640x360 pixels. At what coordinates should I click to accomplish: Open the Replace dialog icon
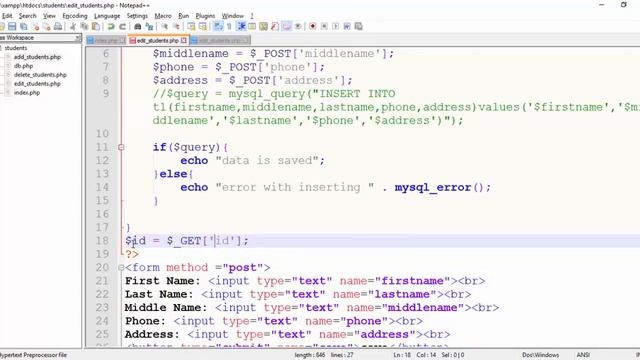coord(149,27)
